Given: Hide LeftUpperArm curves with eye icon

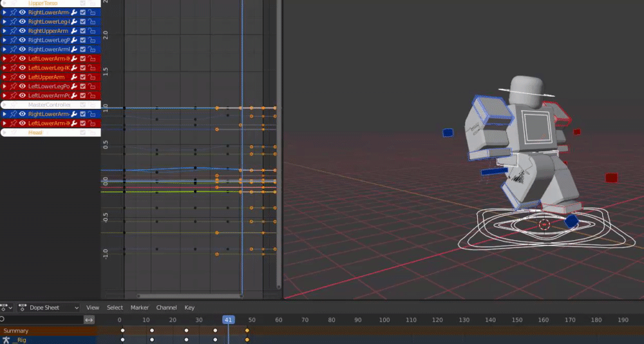Looking at the screenshot, I should click(22, 77).
